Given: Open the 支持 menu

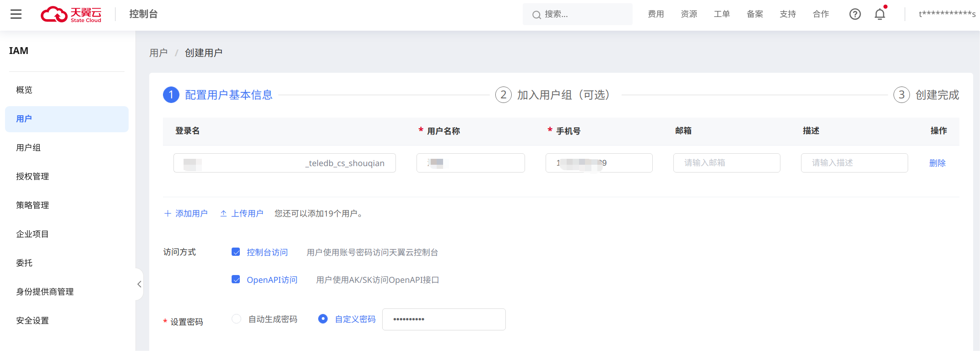Looking at the screenshot, I should pyautogui.click(x=788, y=14).
